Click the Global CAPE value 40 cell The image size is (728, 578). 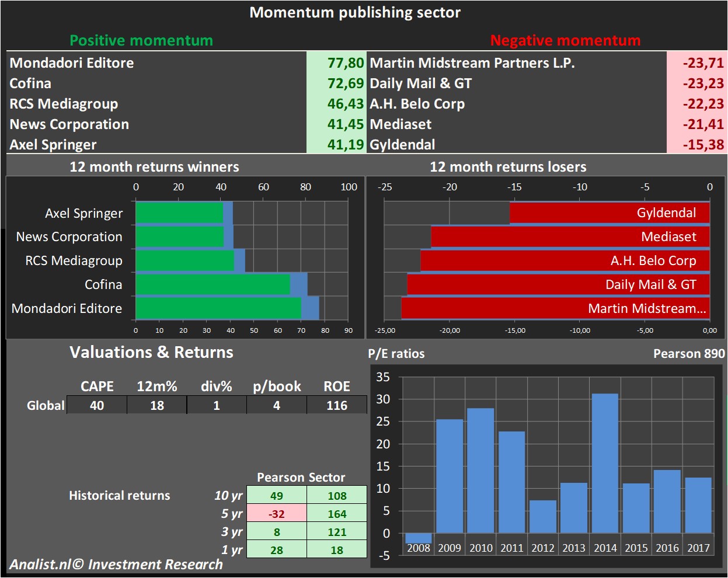tap(97, 405)
